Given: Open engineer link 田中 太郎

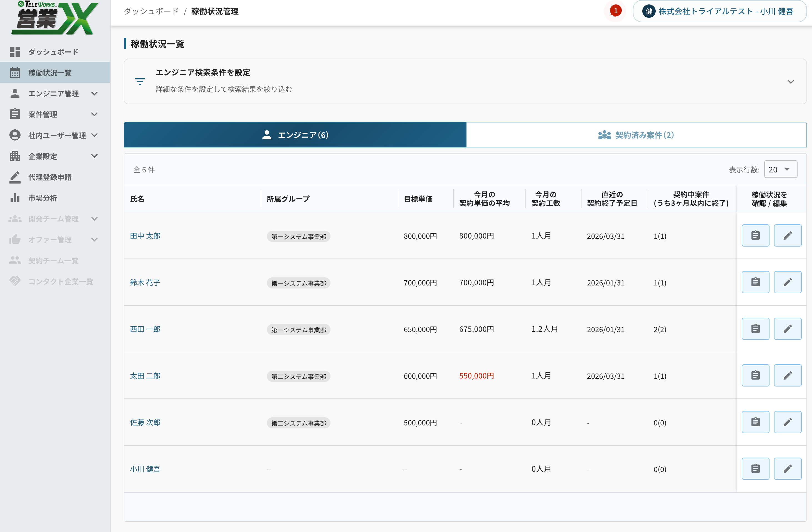Looking at the screenshot, I should (x=145, y=236).
